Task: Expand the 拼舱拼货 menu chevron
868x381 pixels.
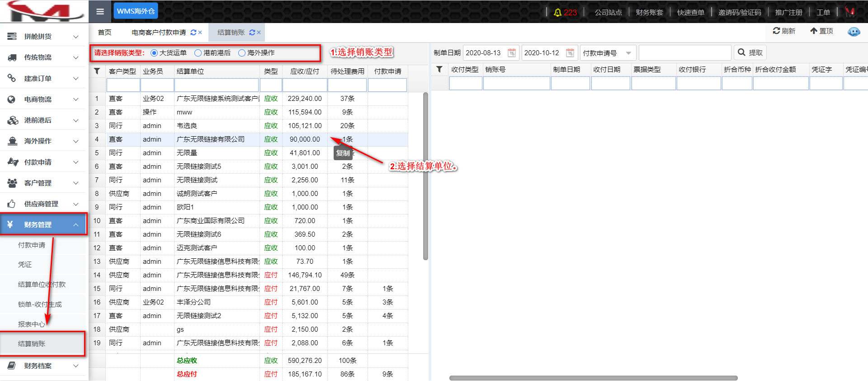Action: tap(76, 37)
